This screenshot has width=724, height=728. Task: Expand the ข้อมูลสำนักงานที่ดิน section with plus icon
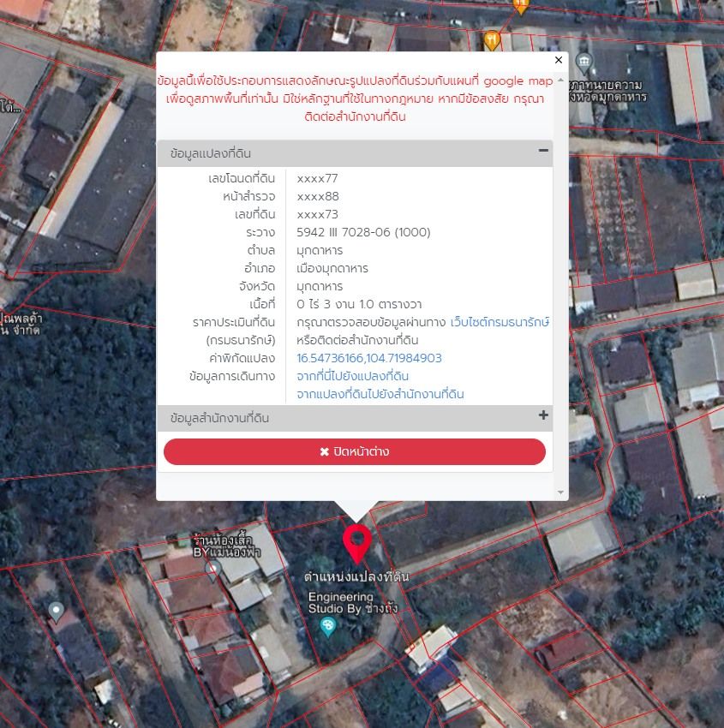543,415
